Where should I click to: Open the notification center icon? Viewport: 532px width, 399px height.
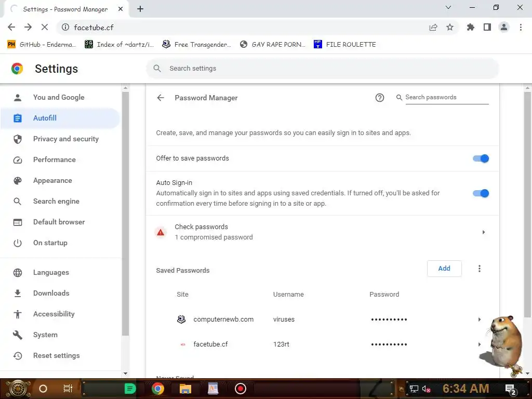pos(511,389)
